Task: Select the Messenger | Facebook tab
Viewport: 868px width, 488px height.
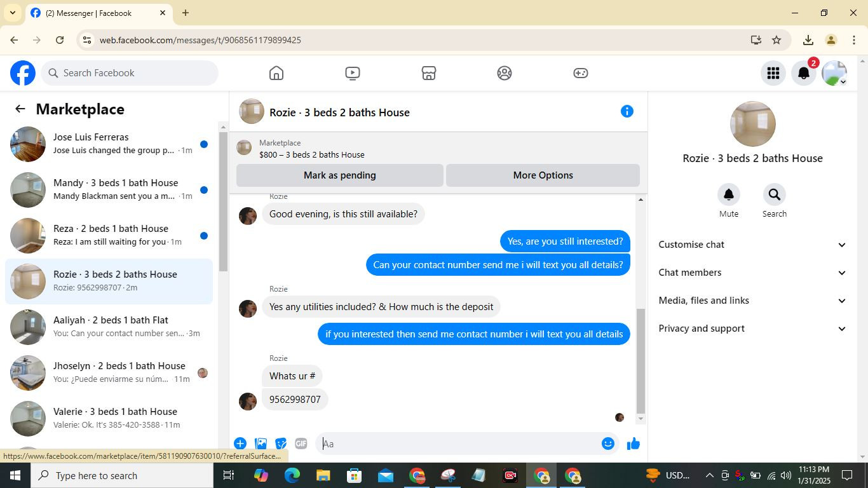Action: [98, 13]
